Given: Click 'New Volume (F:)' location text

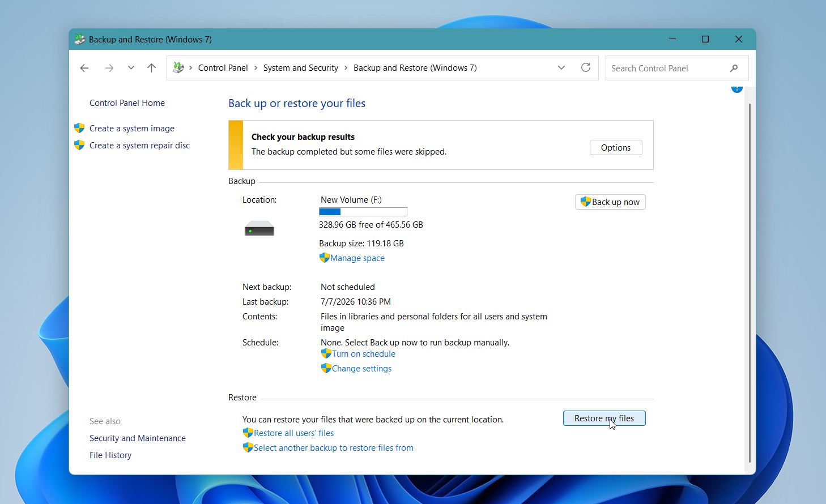Looking at the screenshot, I should [351, 200].
